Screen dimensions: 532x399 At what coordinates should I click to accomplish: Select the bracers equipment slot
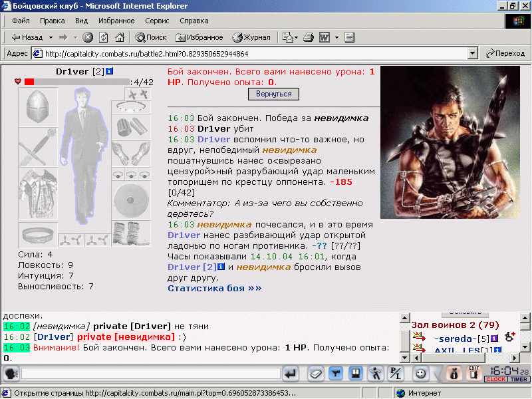pyautogui.click(x=131, y=127)
